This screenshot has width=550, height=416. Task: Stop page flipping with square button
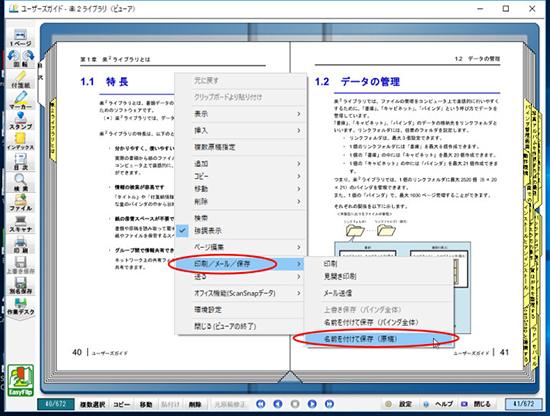[x=295, y=404]
